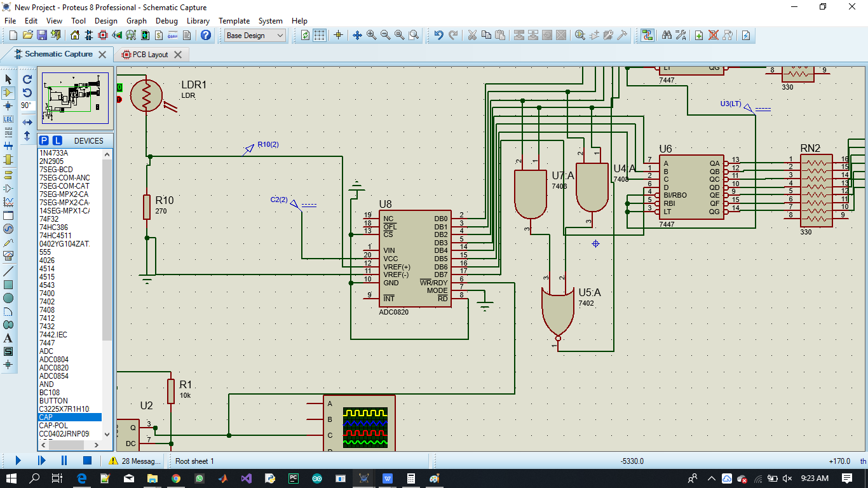Select the Terminals Mode tool

[x=8, y=175]
